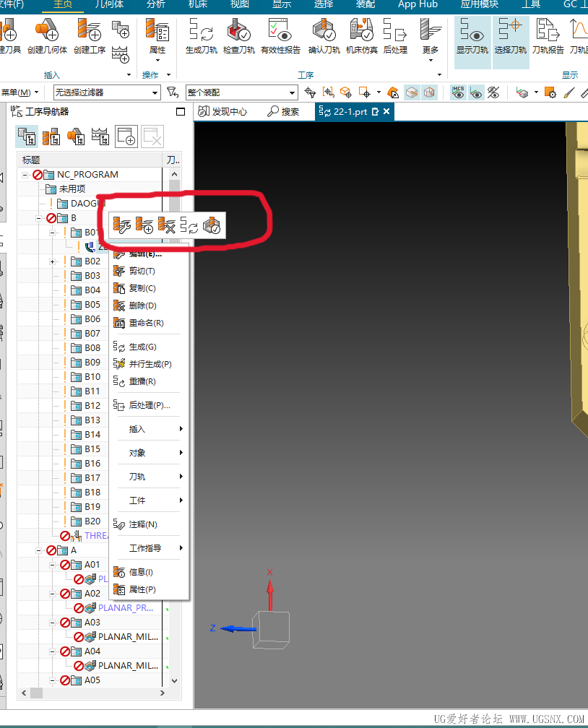
Task: Switch to Machine Tool View in navigator
Action: click(x=51, y=136)
